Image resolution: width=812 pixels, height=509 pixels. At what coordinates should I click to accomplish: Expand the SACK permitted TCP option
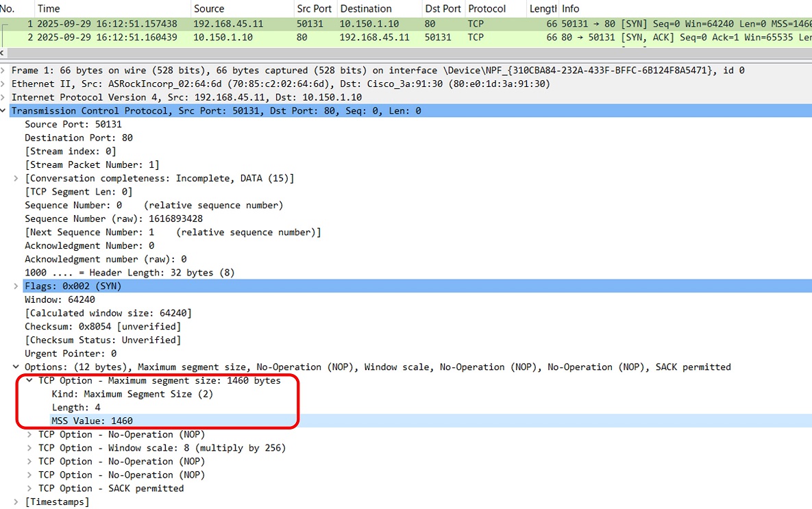pos(29,488)
